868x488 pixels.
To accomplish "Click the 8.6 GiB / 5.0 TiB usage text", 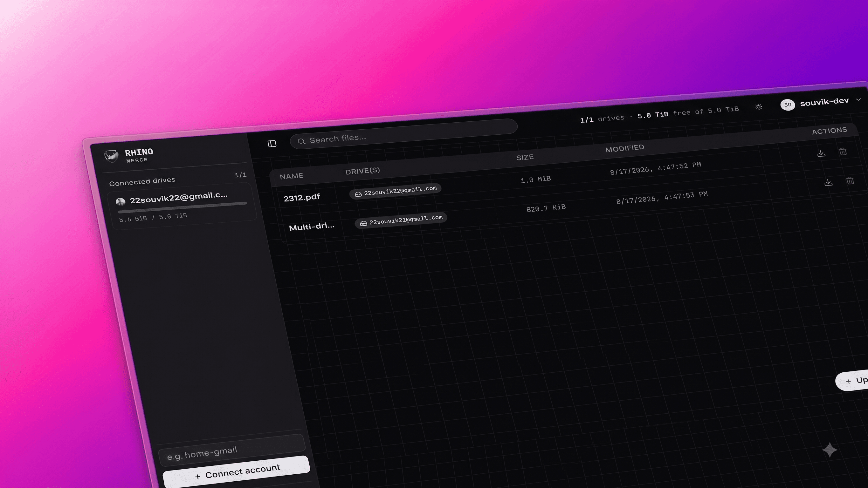I will [153, 217].
